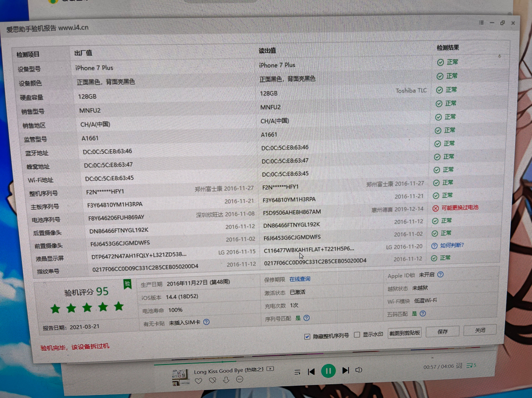Open the more options circle icon in player
The image size is (532, 398).
click(239, 379)
